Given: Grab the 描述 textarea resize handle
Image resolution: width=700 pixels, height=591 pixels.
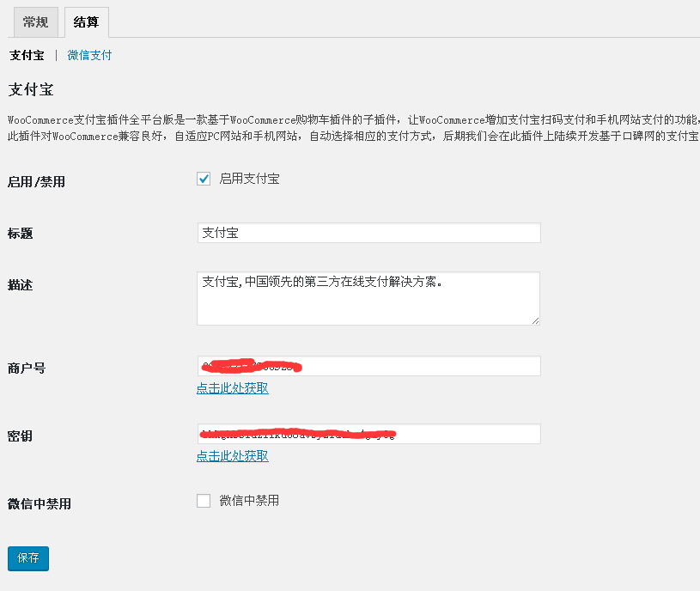Looking at the screenshot, I should [535, 320].
